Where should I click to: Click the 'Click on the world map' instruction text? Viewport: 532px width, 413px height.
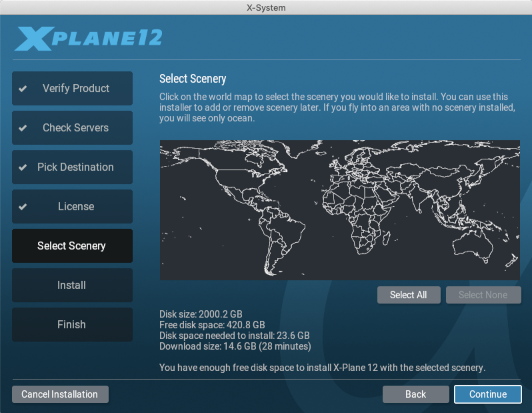(337, 107)
